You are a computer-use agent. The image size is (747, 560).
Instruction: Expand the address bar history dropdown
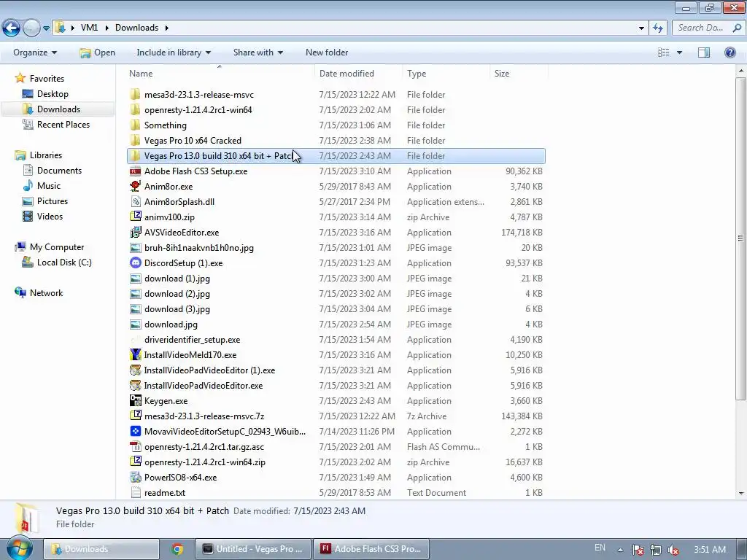641,28
